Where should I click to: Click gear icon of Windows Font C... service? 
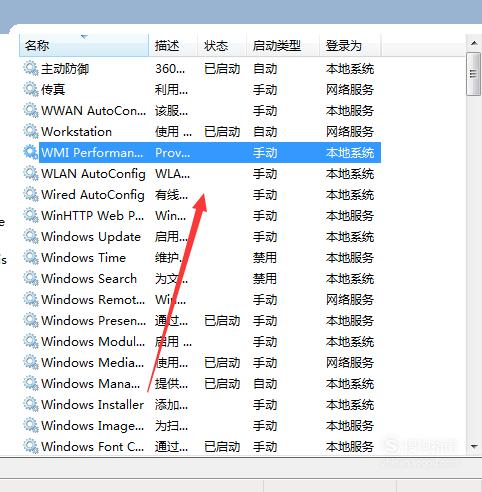pyautogui.click(x=31, y=447)
